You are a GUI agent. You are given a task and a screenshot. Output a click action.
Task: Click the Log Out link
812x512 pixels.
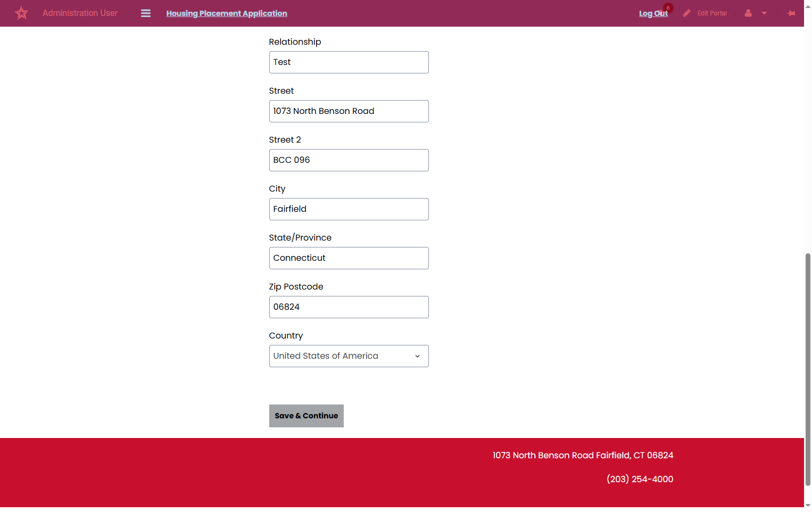(653, 13)
